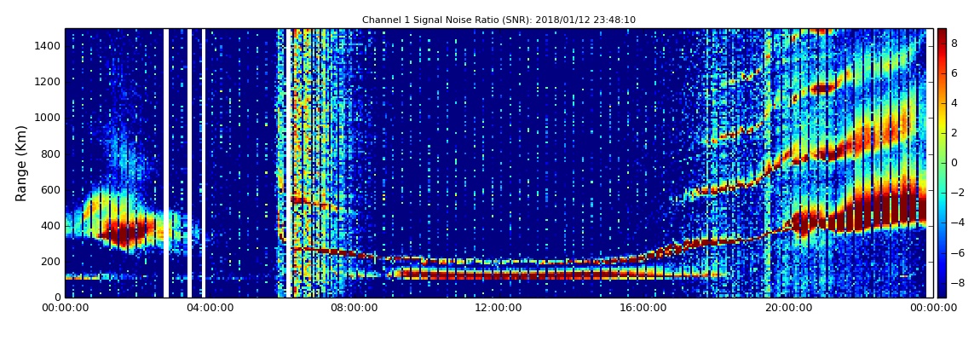Click the colorbar tick label −8

click(959, 282)
